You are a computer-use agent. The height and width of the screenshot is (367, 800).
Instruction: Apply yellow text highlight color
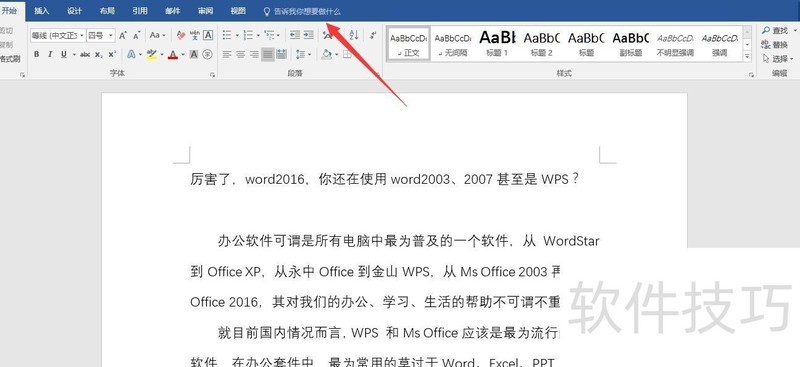point(152,54)
